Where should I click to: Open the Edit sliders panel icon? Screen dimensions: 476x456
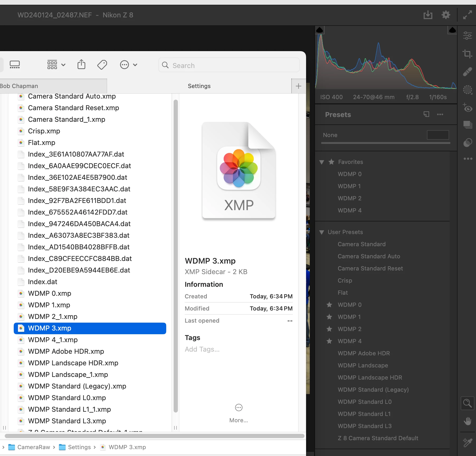pyautogui.click(x=468, y=35)
